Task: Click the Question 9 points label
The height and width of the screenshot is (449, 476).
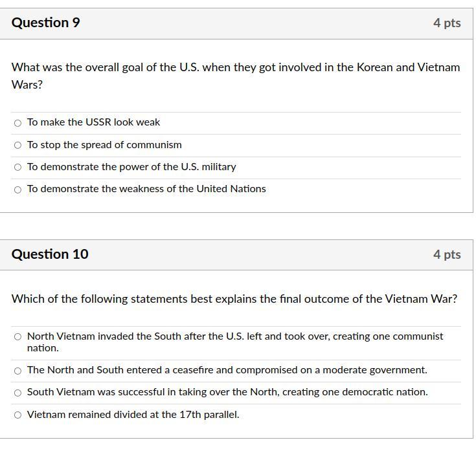Action: click(447, 23)
